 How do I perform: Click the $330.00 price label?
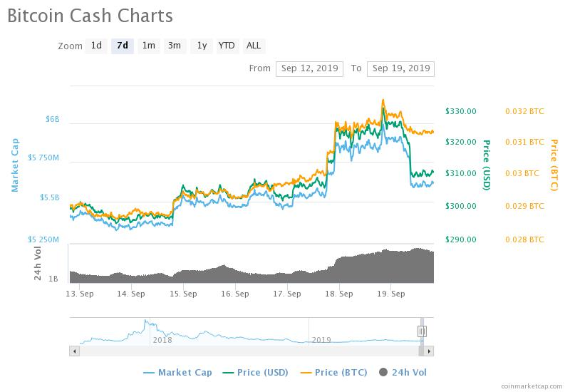pyautogui.click(x=460, y=111)
